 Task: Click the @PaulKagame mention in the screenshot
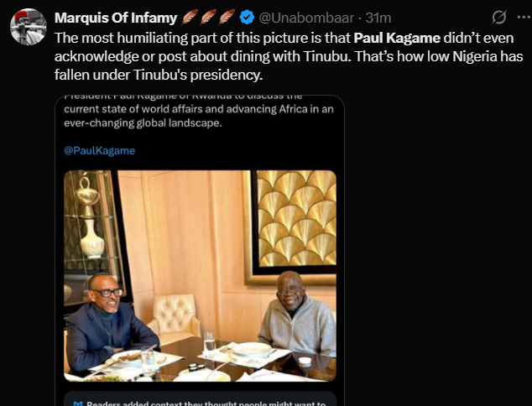(x=99, y=151)
